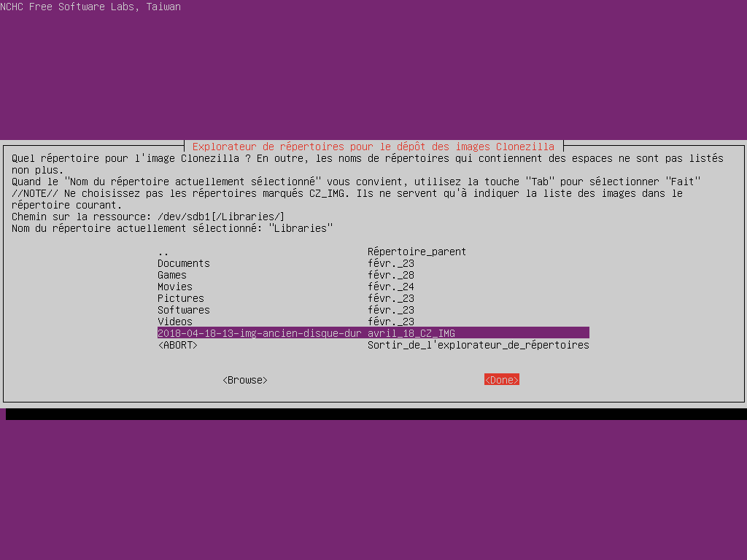Select 2018-04-18-13-img-ancien-disque-dur entry
Image resolution: width=747 pixels, height=560 pixels.
pos(373,332)
